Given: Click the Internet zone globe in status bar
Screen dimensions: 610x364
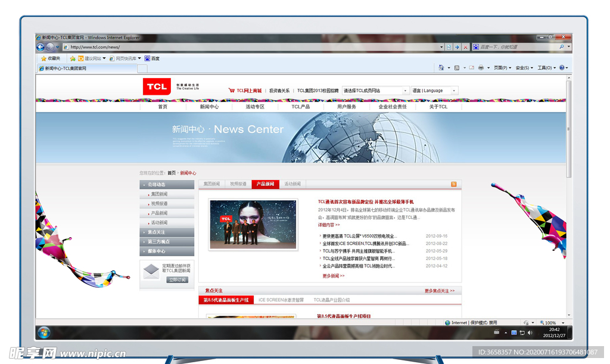Looking at the screenshot, I should pyautogui.click(x=447, y=323).
